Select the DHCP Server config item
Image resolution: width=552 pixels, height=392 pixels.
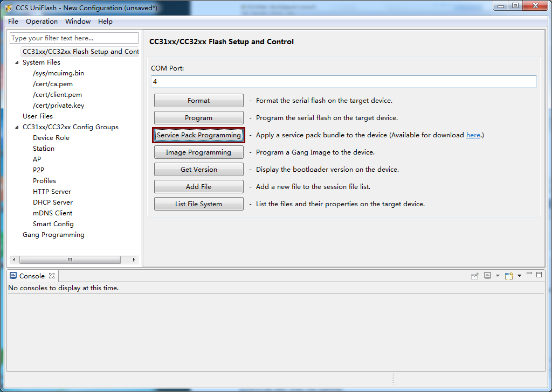tap(53, 202)
